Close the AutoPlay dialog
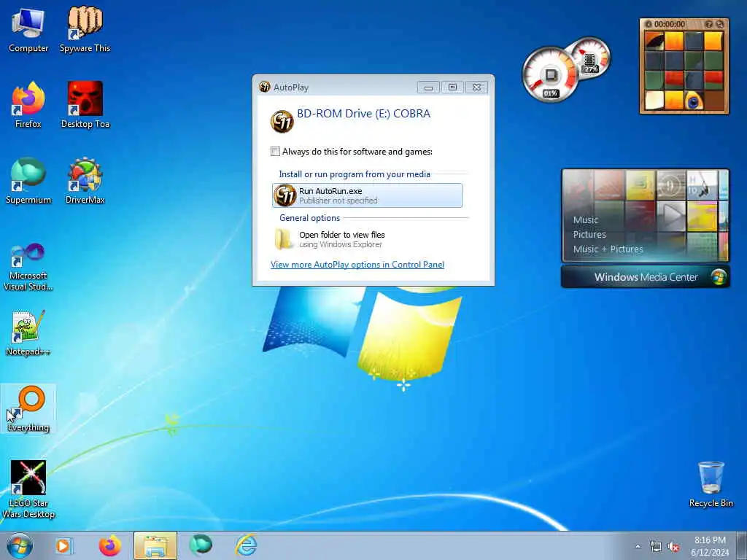The width and height of the screenshot is (747, 560). 476,87
